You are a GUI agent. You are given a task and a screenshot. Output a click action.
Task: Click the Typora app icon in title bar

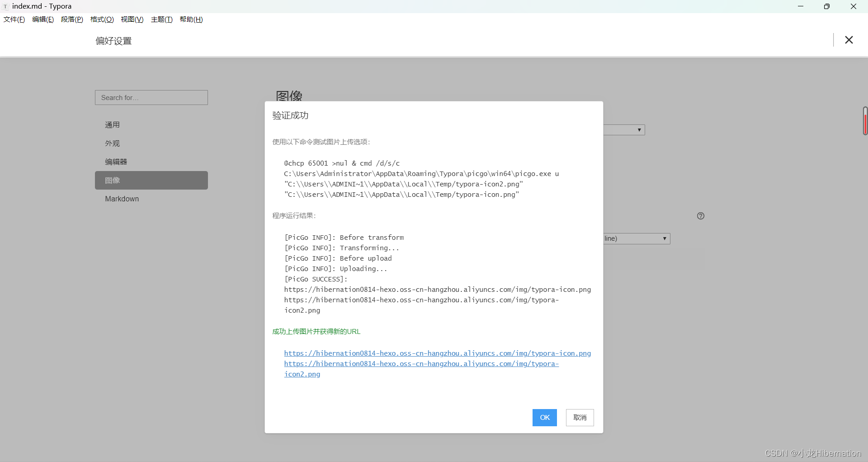tap(5, 6)
